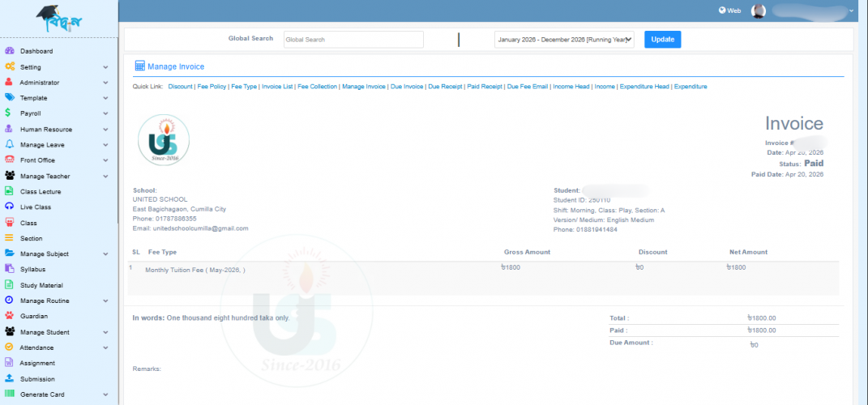
Task: Click the Manage Teacher group icon
Action: (x=10, y=176)
